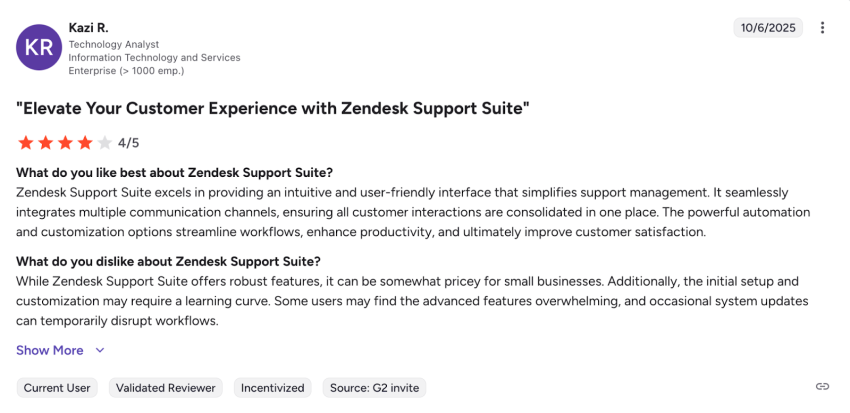The image size is (850, 413).
Task: Click the "What do you like best" heading
Action: click(174, 172)
